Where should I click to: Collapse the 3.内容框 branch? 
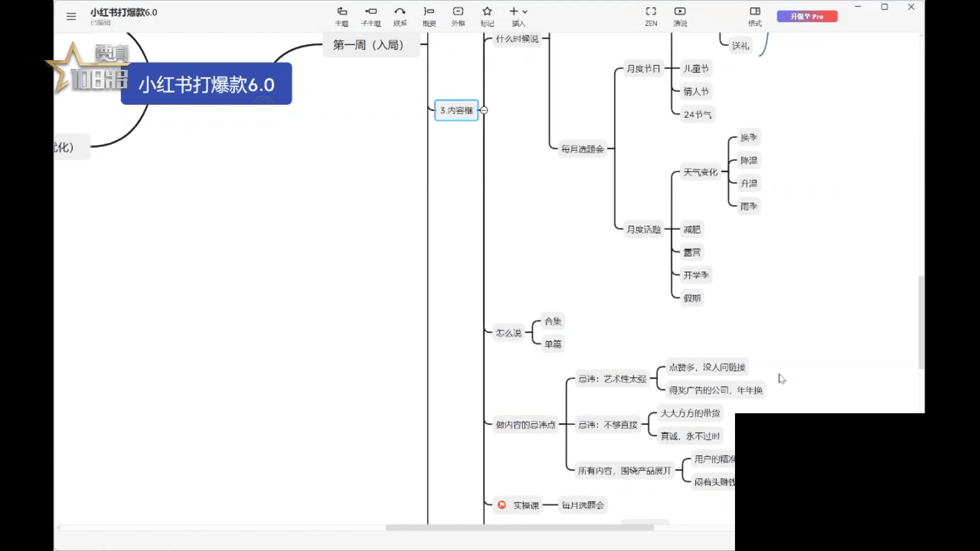(484, 110)
